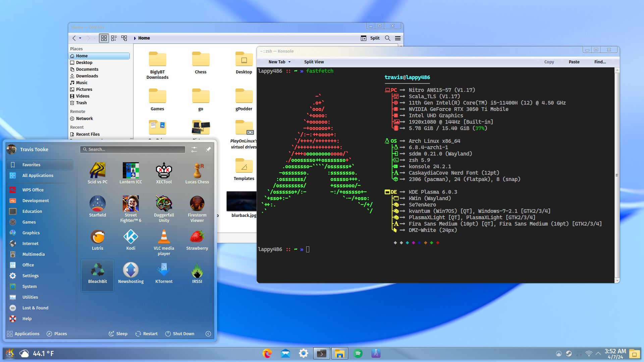Click Split View in Konsole toolbar

pos(314,62)
